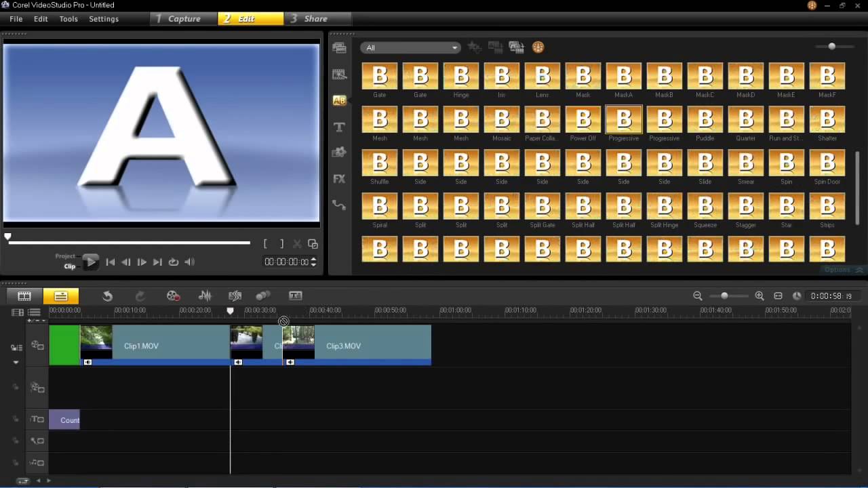Open the Settings menu
The width and height of the screenshot is (868, 488).
104,19
